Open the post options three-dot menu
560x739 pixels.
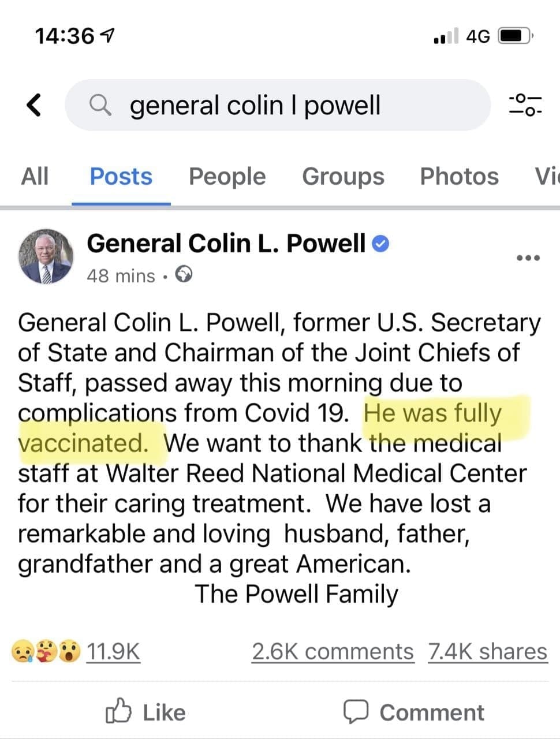(527, 258)
